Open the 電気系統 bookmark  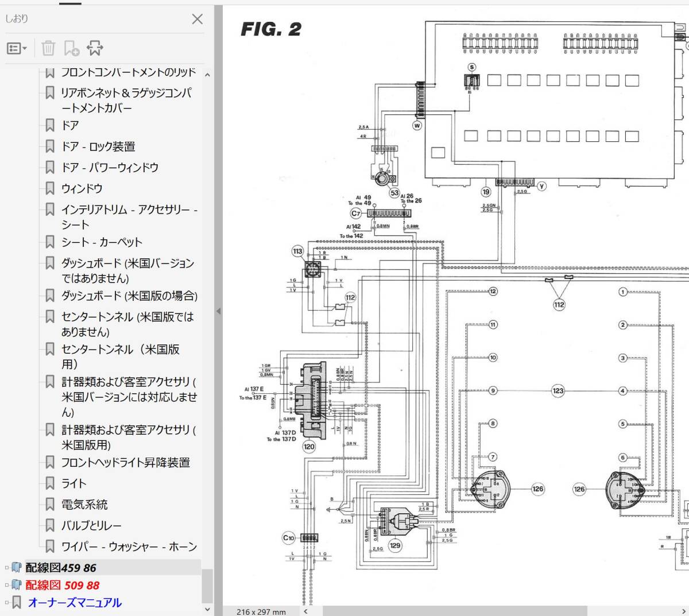pos(84,505)
